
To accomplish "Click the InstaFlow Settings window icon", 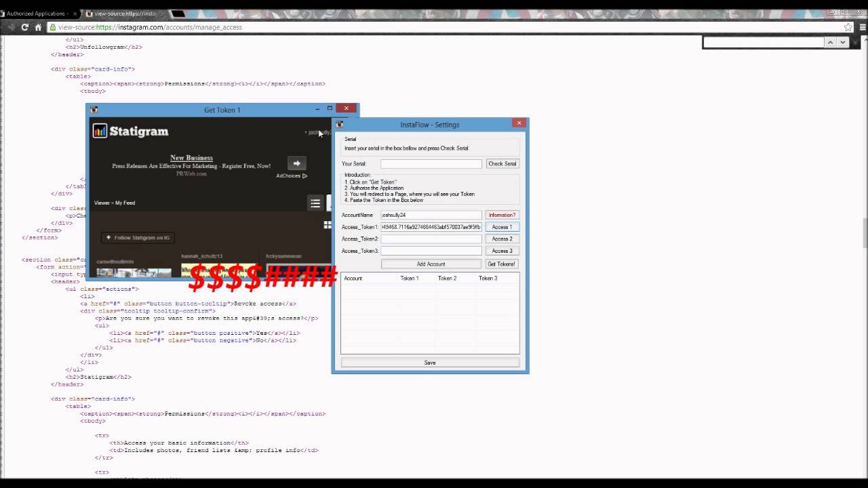I will [340, 125].
